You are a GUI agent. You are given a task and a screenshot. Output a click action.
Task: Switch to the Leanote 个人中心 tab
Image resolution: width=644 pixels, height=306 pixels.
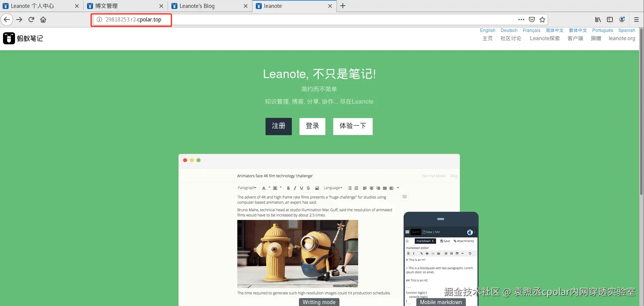41,6
